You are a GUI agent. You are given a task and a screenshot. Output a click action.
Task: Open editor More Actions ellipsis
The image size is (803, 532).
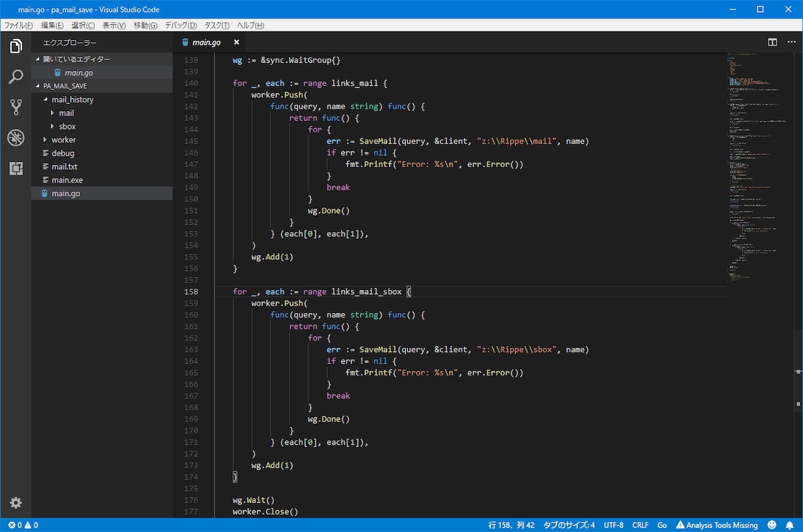tap(790, 42)
